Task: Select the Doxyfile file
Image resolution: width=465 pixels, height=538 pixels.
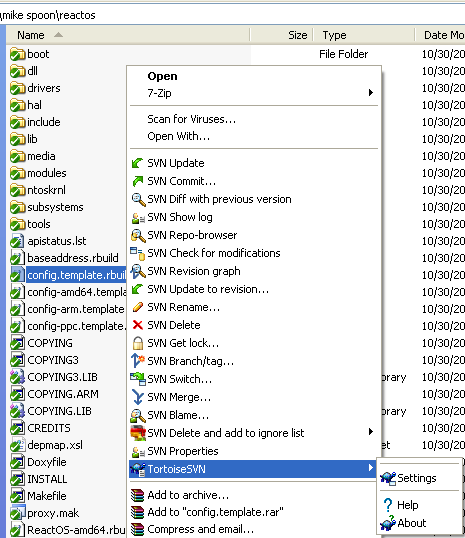Action: coord(47,462)
